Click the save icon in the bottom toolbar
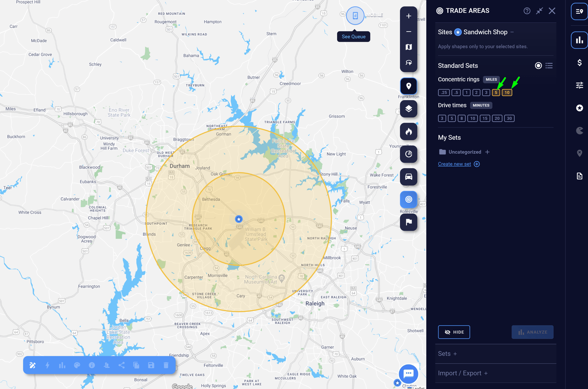588x389 pixels. tap(151, 365)
